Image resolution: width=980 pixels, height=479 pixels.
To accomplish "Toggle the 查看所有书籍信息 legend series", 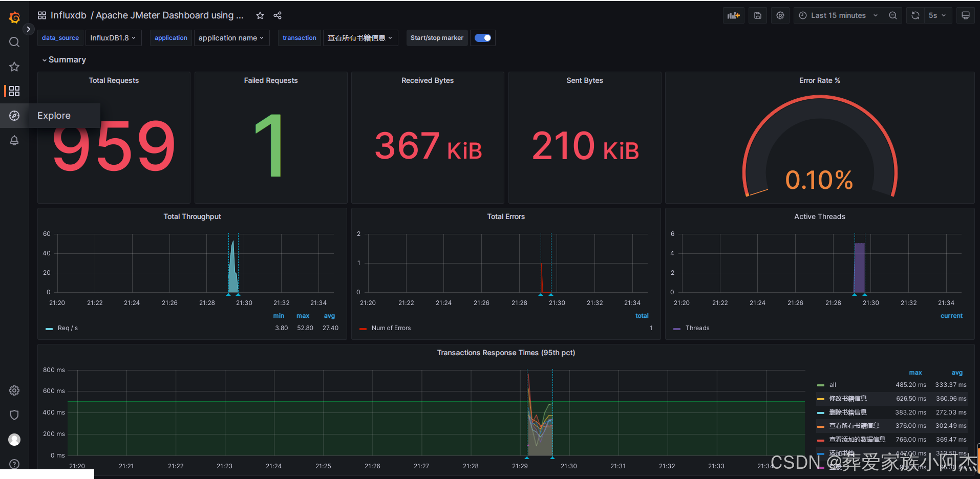I will [x=854, y=426].
